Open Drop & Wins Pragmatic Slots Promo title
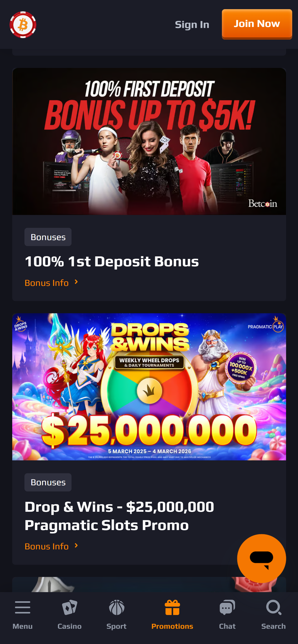The width and height of the screenshot is (298, 644). (119, 516)
